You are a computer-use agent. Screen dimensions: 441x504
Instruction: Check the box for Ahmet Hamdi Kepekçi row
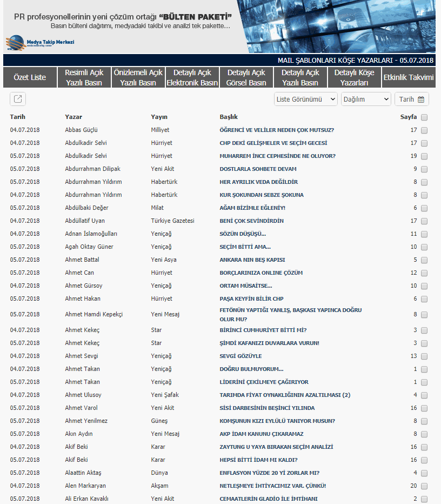coord(424,315)
